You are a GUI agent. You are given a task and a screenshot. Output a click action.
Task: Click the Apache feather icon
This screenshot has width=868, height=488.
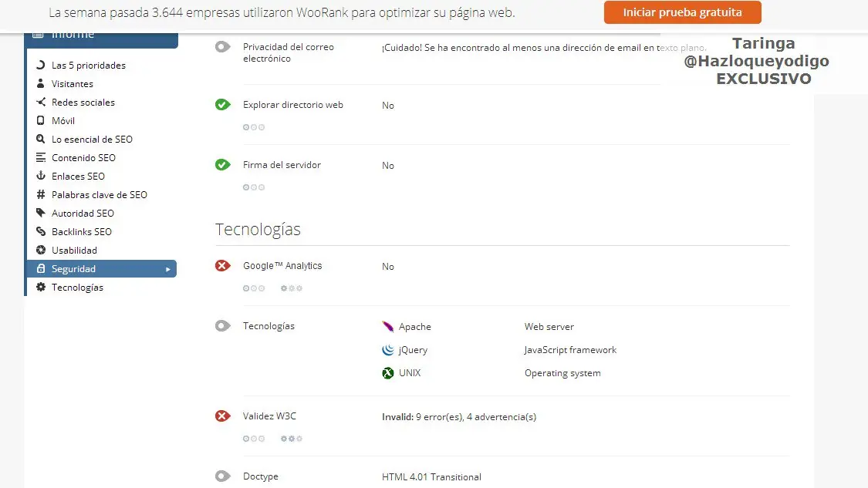[x=388, y=327]
